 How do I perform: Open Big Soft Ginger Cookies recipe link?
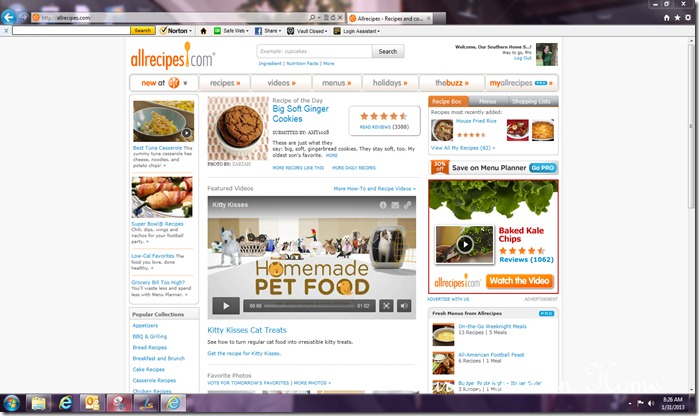pyautogui.click(x=300, y=114)
